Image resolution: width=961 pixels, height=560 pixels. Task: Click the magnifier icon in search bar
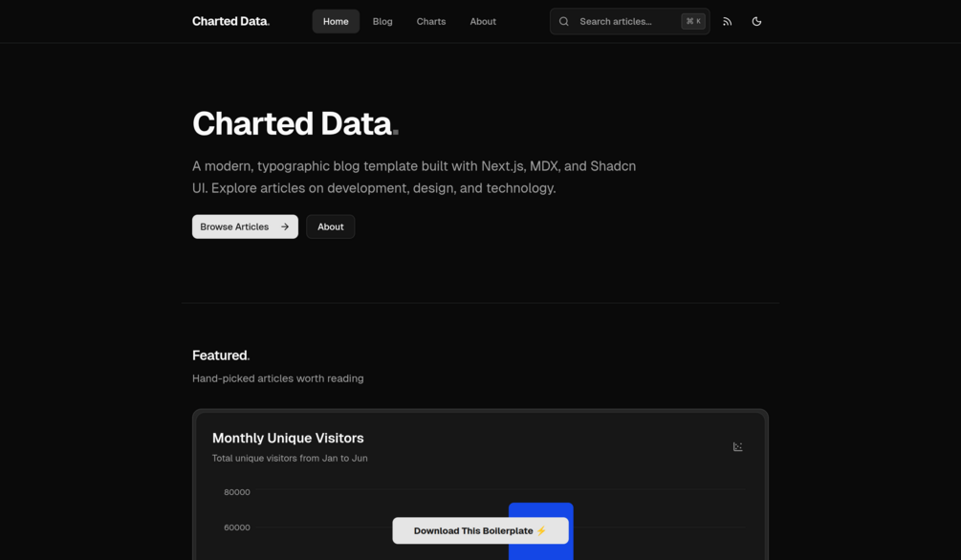click(x=564, y=21)
